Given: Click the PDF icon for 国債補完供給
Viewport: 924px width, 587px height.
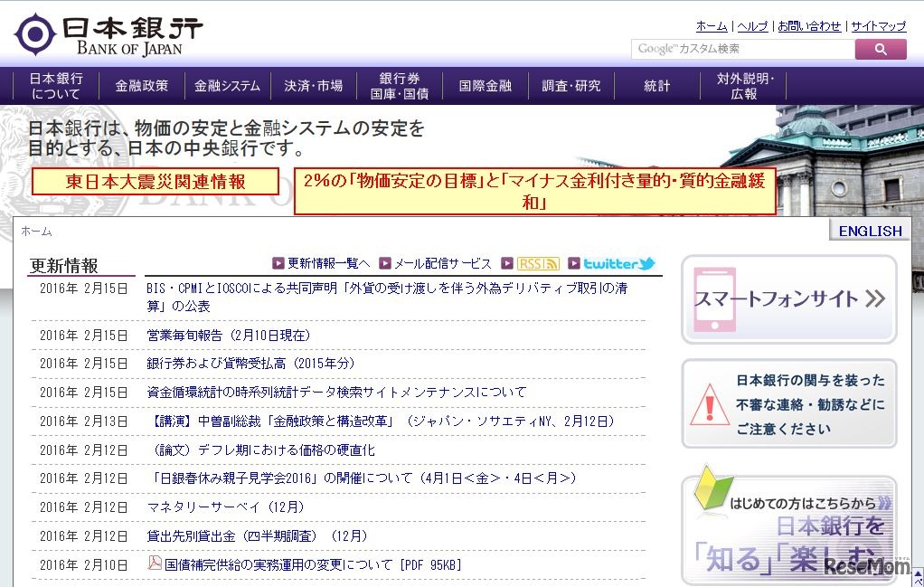Looking at the screenshot, I should [155, 563].
